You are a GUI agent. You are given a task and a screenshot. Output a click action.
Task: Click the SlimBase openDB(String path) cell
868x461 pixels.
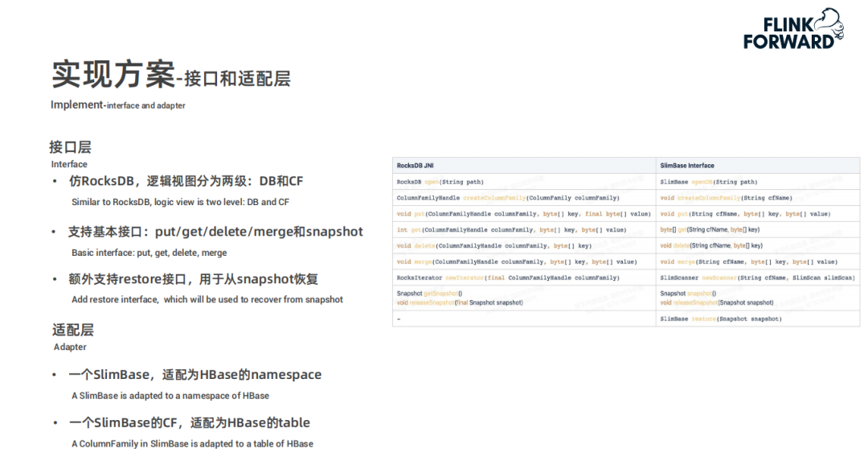758,182
